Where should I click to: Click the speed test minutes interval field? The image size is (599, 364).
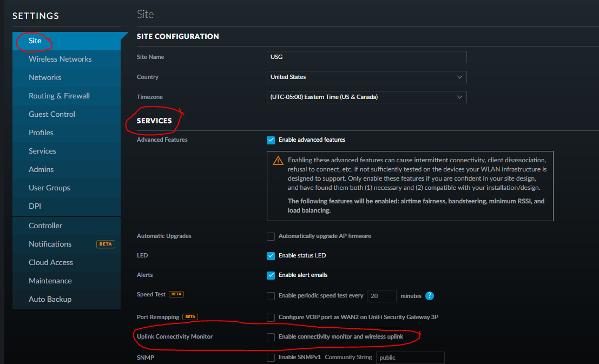click(x=381, y=296)
